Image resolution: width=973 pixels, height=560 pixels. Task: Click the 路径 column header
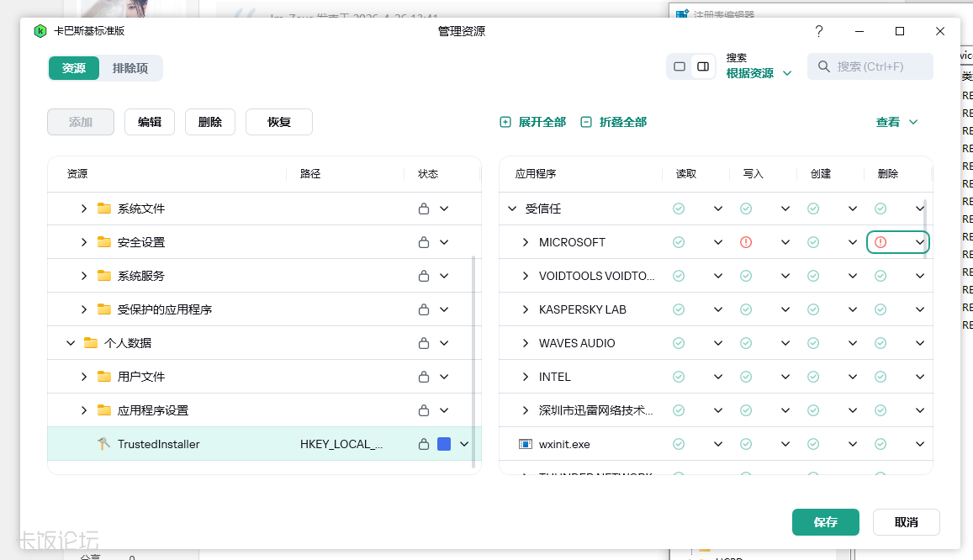[x=310, y=174]
